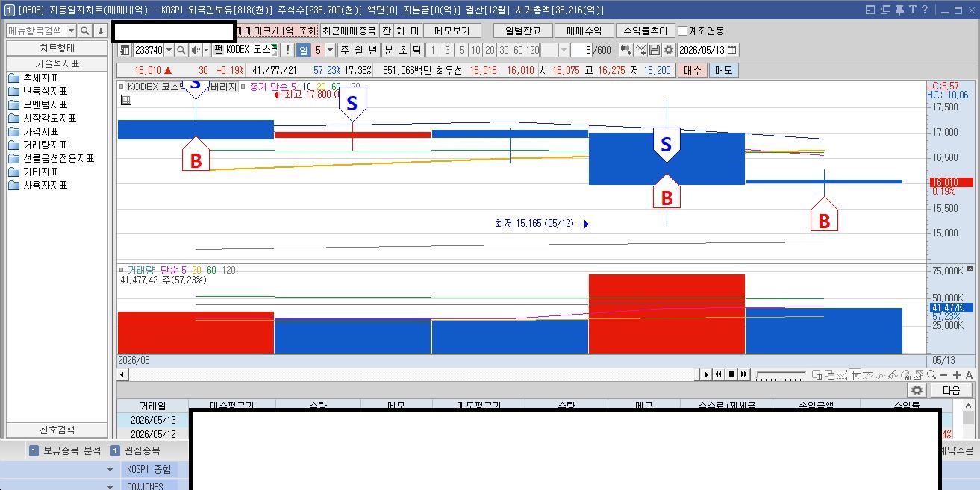
Task: Open the 일별잔고 tab
Action: pyautogui.click(x=522, y=31)
